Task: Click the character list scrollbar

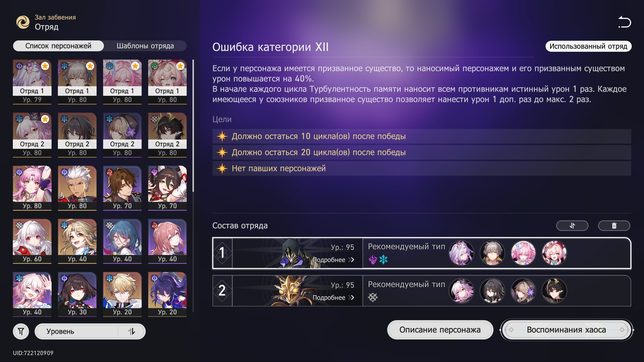Action: coord(193,126)
